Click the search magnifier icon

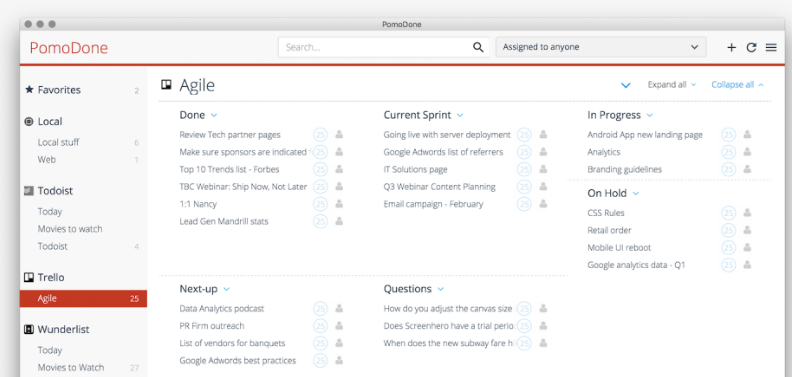[478, 47]
